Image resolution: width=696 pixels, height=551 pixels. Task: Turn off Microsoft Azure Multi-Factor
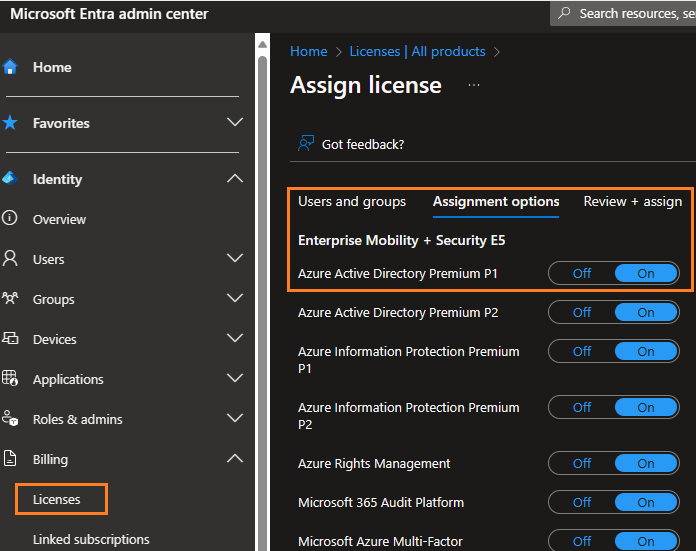[x=581, y=541]
